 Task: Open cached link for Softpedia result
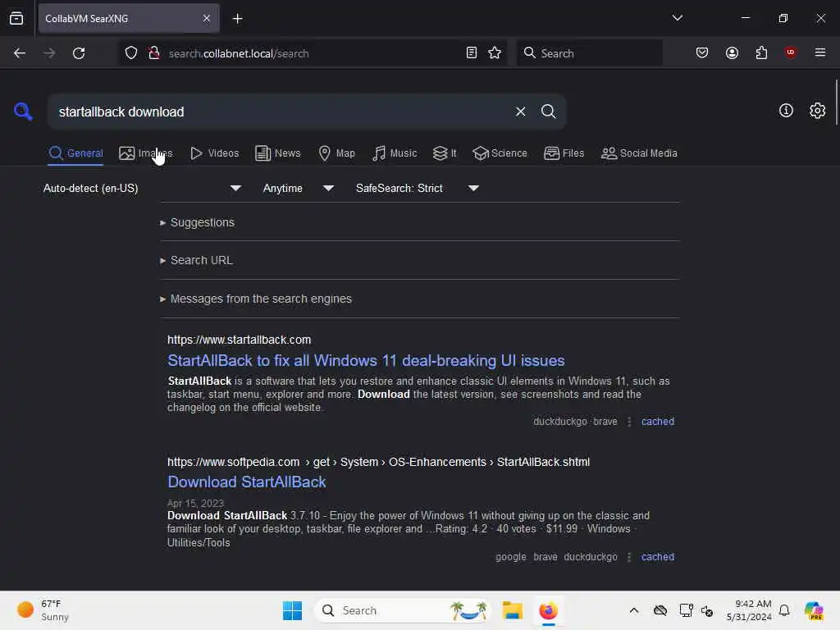click(657, 557)
